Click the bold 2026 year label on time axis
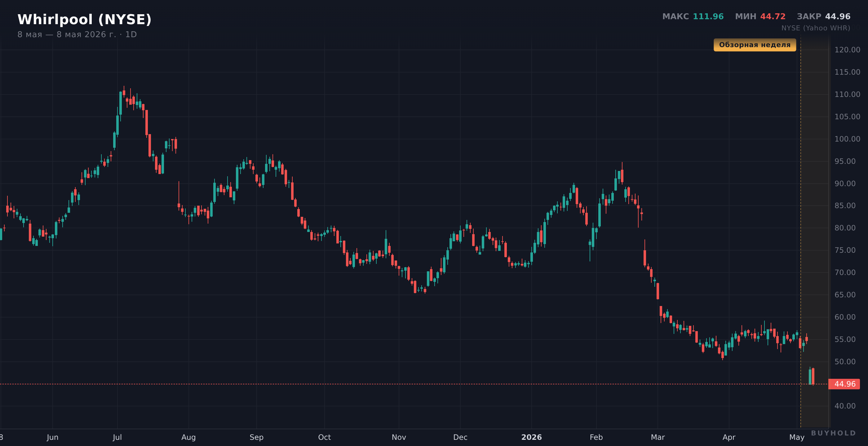 coord(532,437)
